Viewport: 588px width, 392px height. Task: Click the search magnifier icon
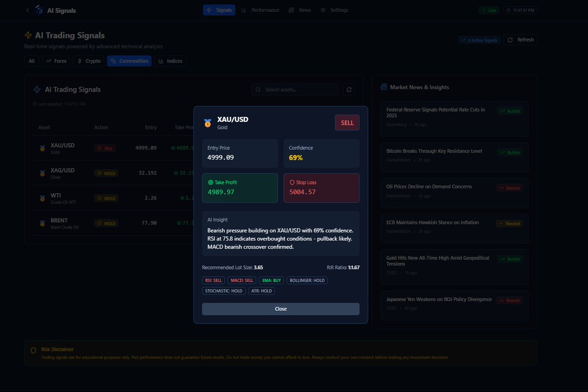tap(258, 90)
